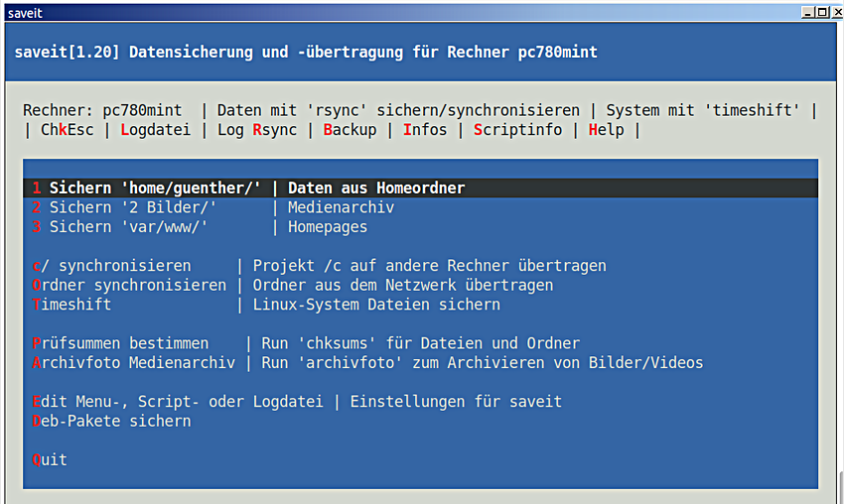
Task: Pick 'c/ synchronisieren' menu entry
Action: pyautogui.click(x=111, y=266)
